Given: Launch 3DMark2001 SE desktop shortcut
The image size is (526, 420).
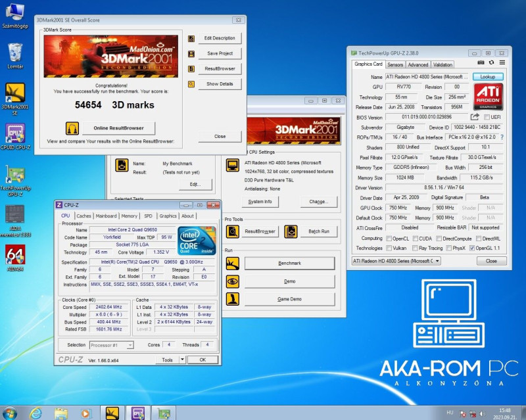Looking at the screenshot, I should tap(14, 99).
